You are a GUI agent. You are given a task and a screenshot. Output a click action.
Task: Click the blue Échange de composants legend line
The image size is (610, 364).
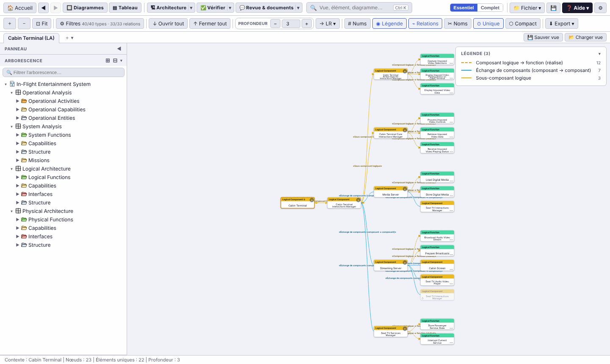466,70
